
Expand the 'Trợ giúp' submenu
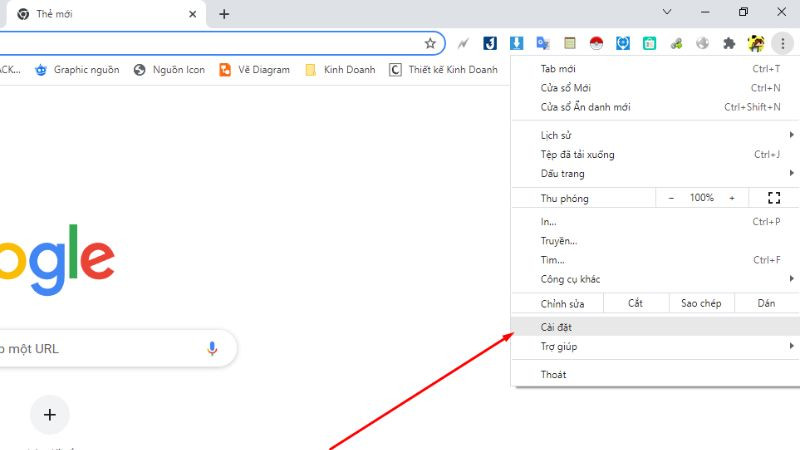click(x=655, y=346)
